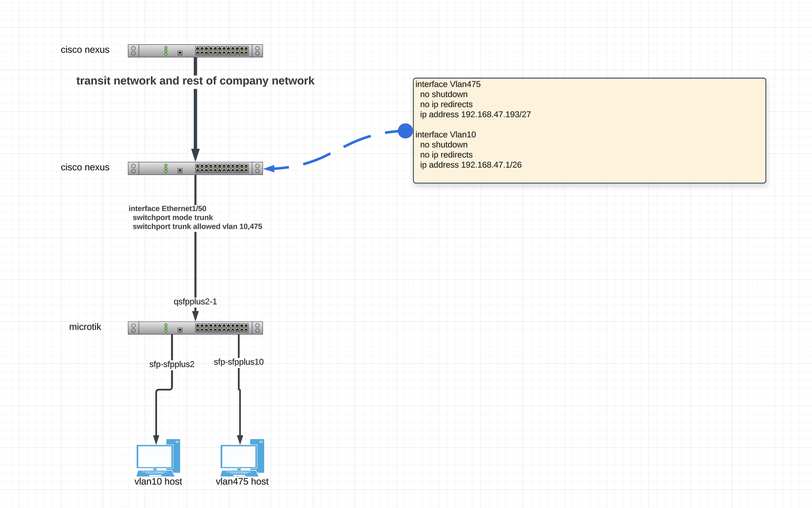Click the Ethernet port grid on the microtik switch

coord(222,328)
